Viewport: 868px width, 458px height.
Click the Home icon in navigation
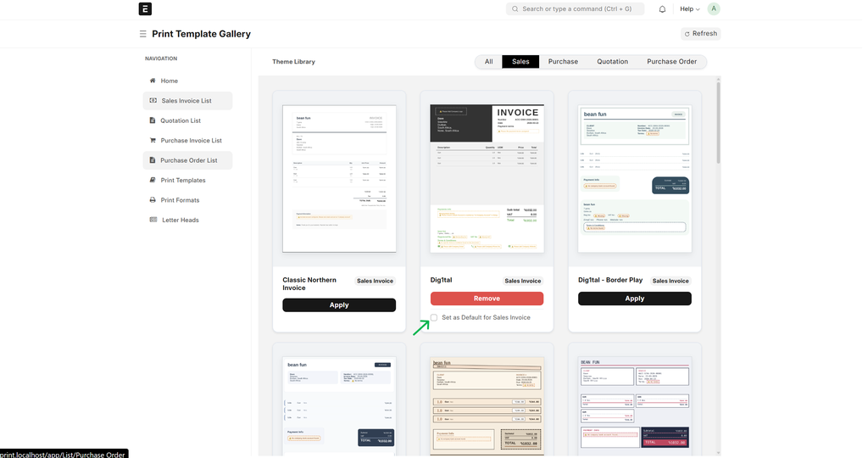[x=153, y=81]
